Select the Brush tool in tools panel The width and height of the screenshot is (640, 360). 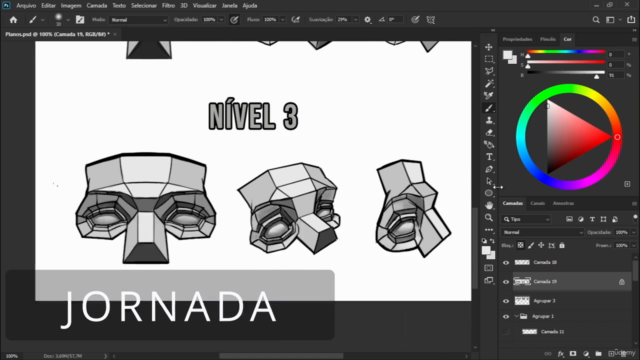[489, 108]
